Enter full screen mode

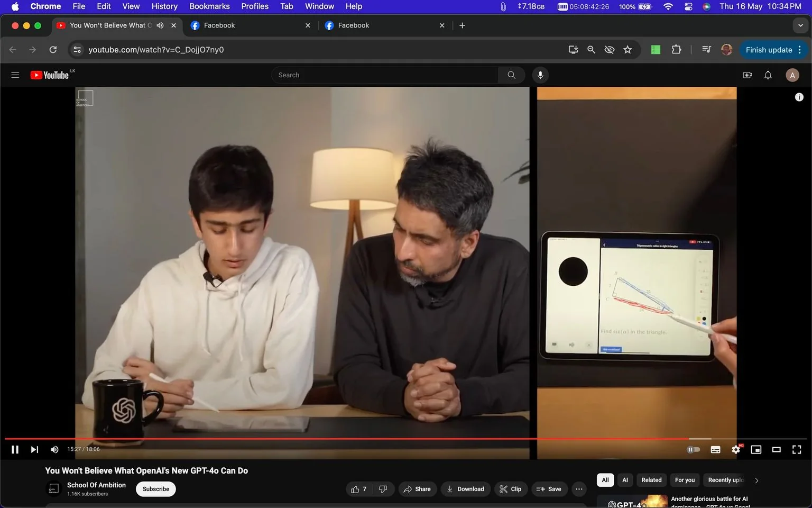(797, 449)
